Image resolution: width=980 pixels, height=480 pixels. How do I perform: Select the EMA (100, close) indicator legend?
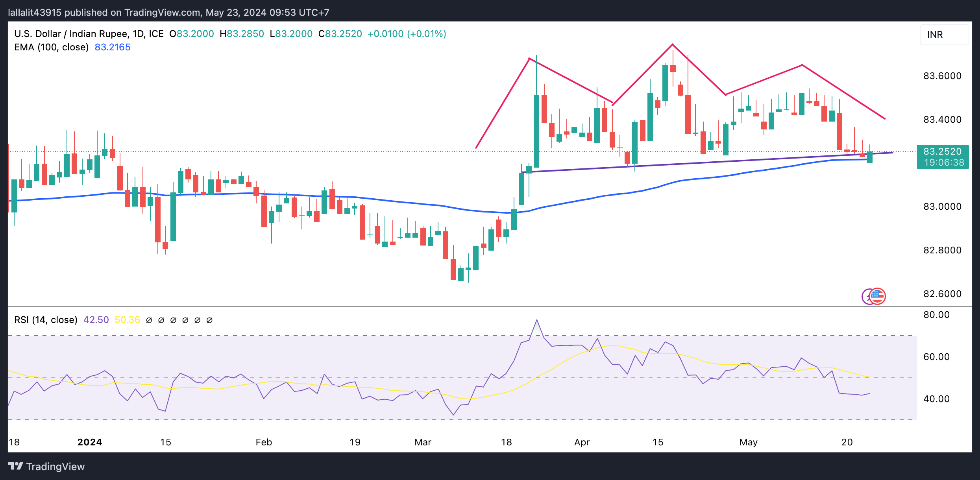51,47
